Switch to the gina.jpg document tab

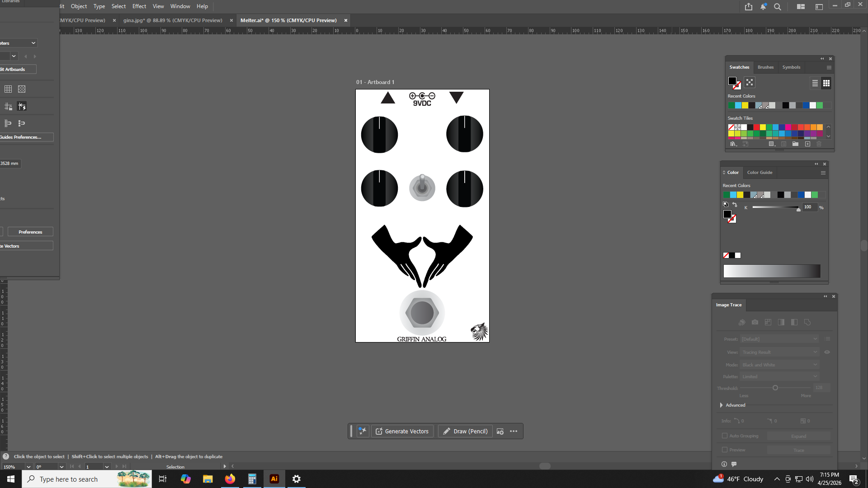(173, 20)
